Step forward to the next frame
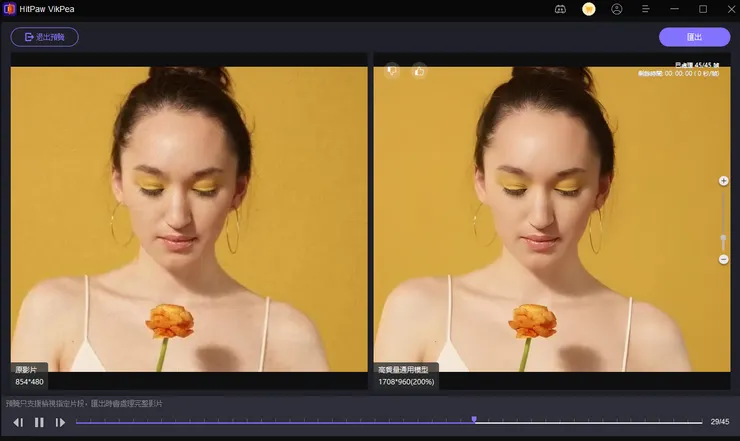Viewport: 740px width, 441px height. tap(60, 422)
